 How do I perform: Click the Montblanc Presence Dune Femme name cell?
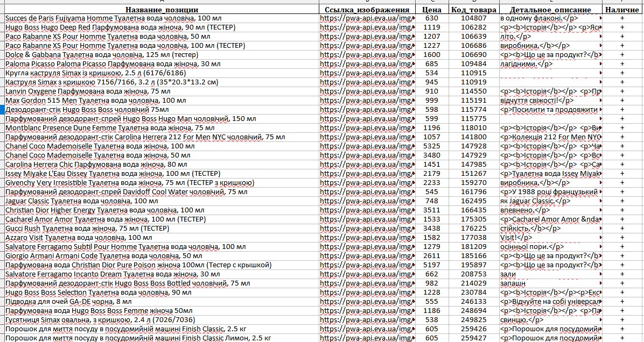click(x=162, y=128)
